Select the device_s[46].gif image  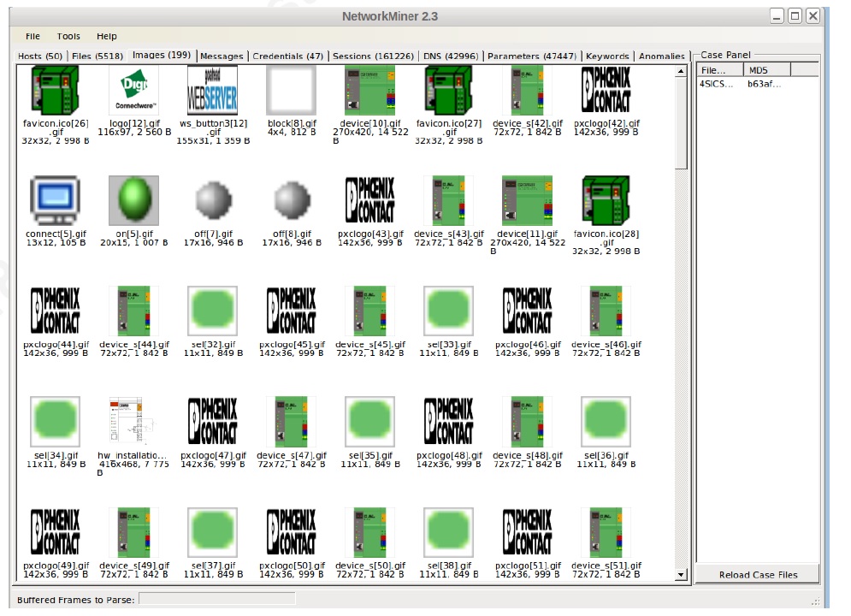[x=606, y=311]
